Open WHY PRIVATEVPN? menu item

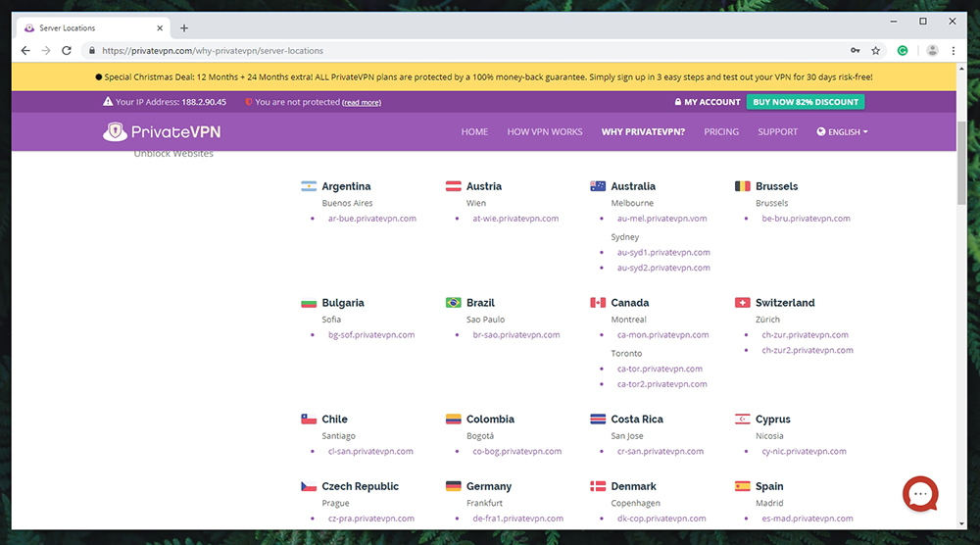(643, 132)
